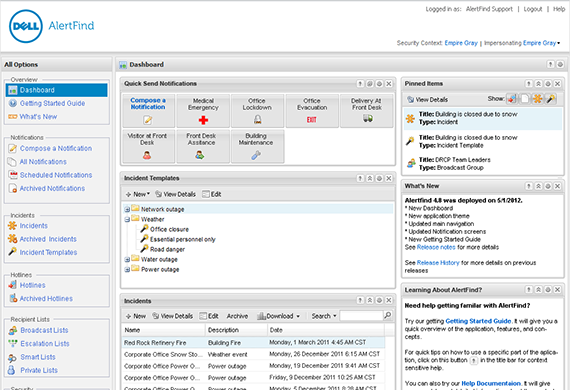Expand the Water outage folder

coord(127,260)
